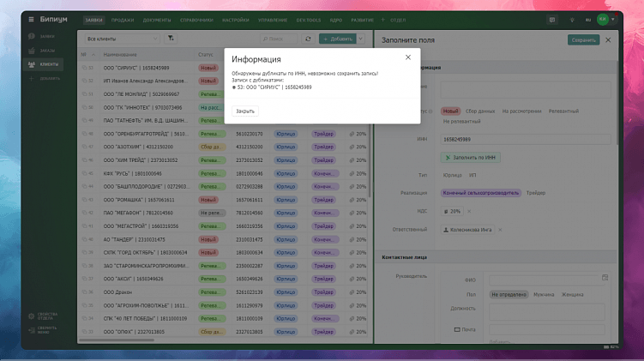Open the Клиенты section in the sidebar
The image size is (644, 361).
click(44, 64)
